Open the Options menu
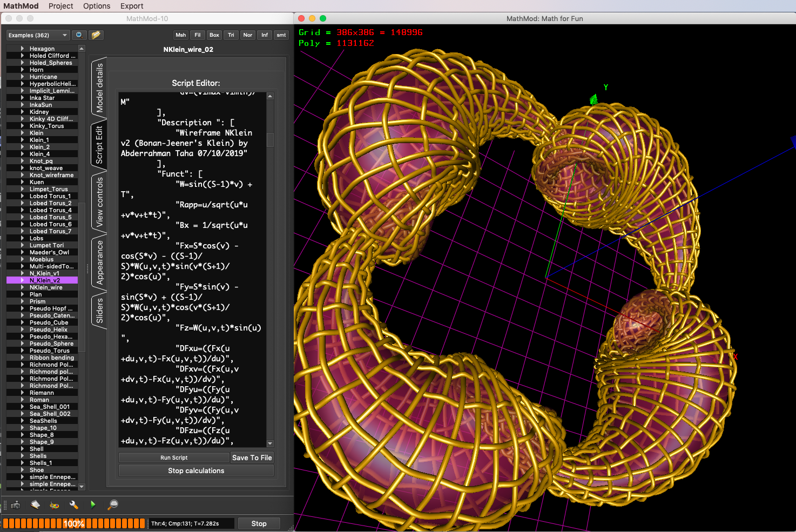Screen dimensions: 796x532 point(96,6)
